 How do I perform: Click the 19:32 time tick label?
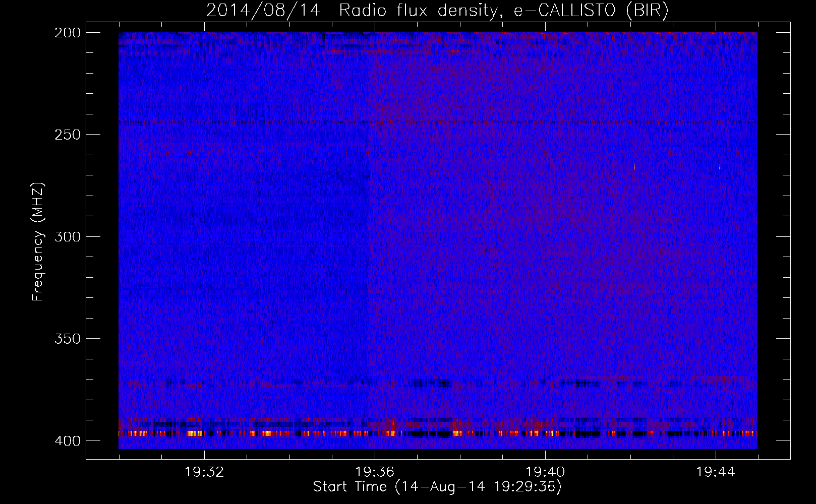point(204,472)
